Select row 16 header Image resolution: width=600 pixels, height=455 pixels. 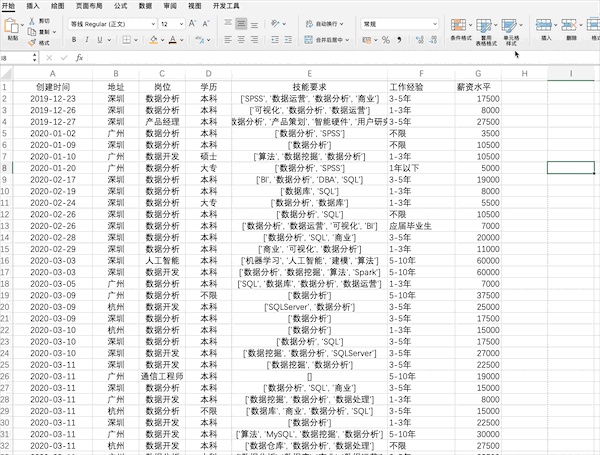coord(5,261)
